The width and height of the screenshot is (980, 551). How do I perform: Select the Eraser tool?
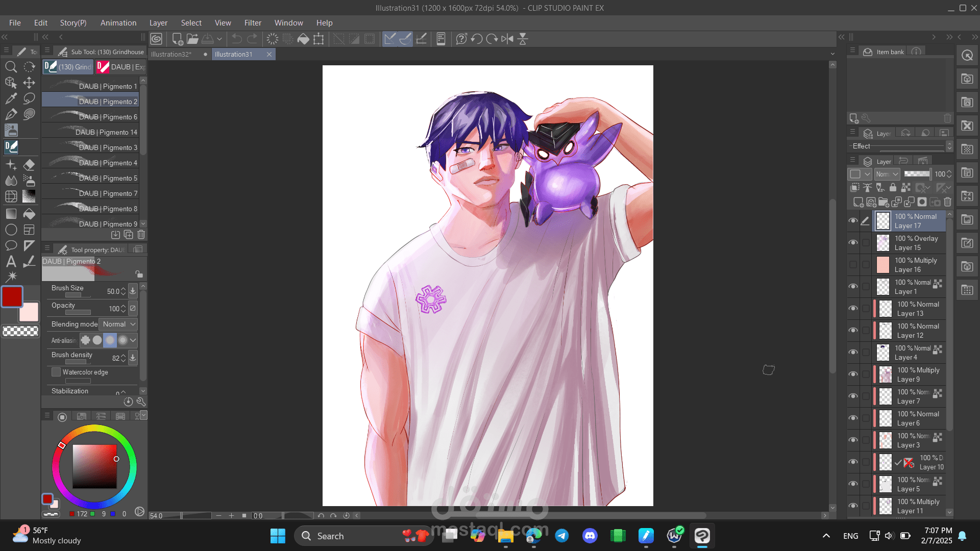29,165
